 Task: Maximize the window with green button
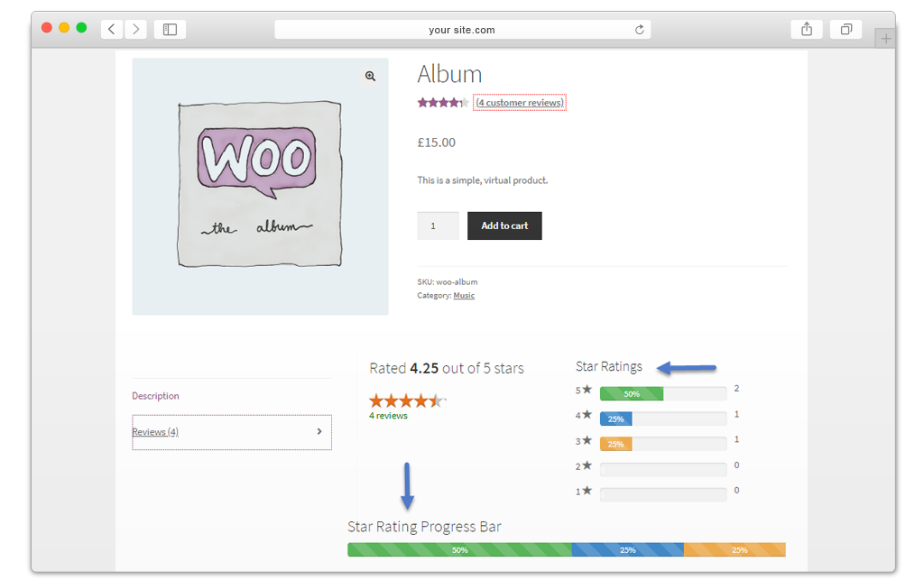81,28
